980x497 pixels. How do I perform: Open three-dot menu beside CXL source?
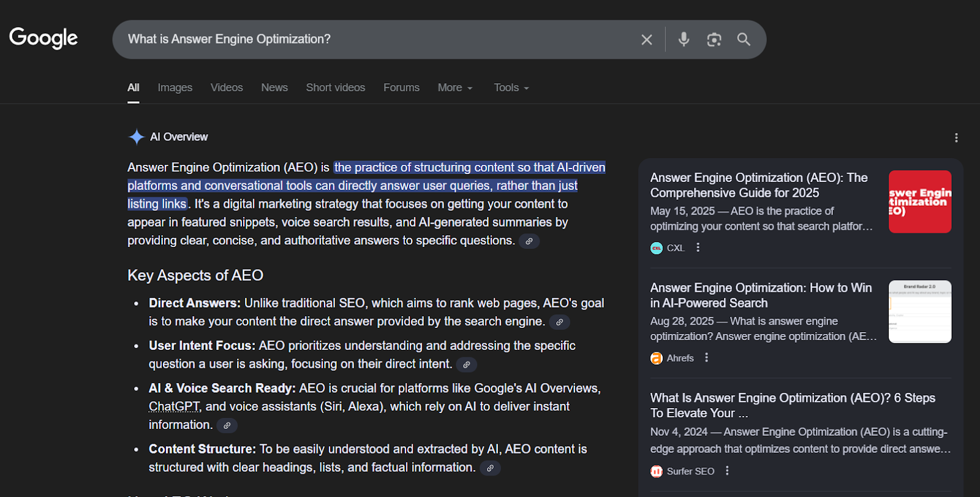point(698,248)
